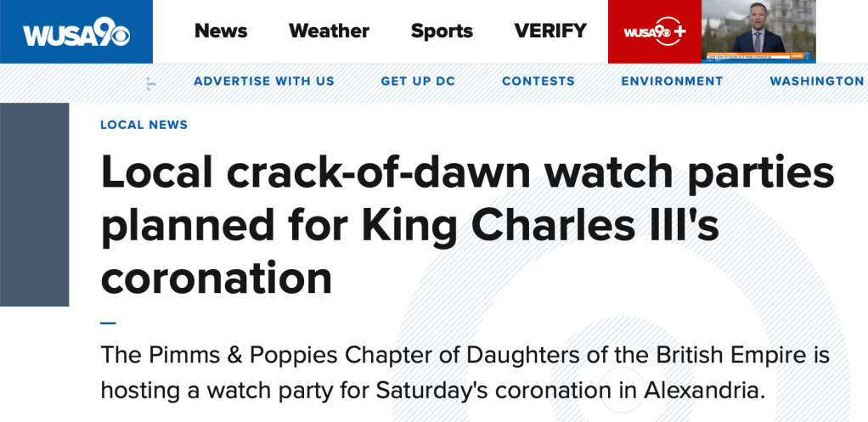Click the Advertise With Us link
The width and height of the screenshot is (868, 422).
[x=264, y=82]
